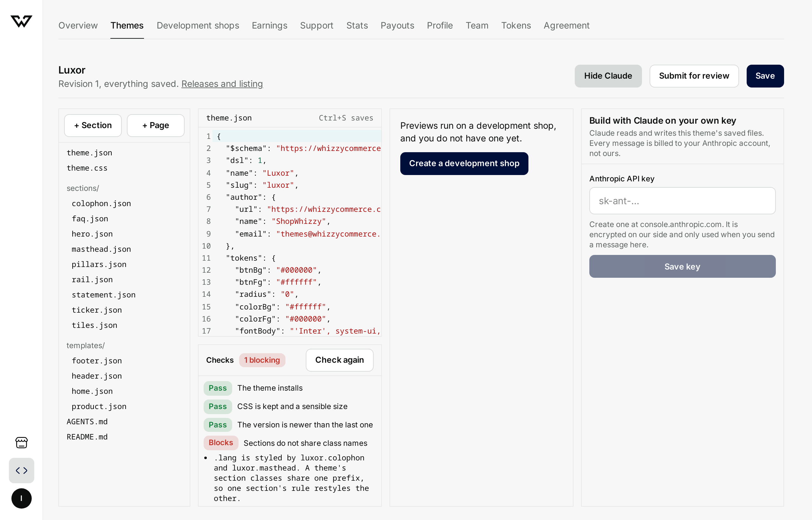
Task: Open faq.json section file
Action: pyautogui.click(x=90, y=218)
